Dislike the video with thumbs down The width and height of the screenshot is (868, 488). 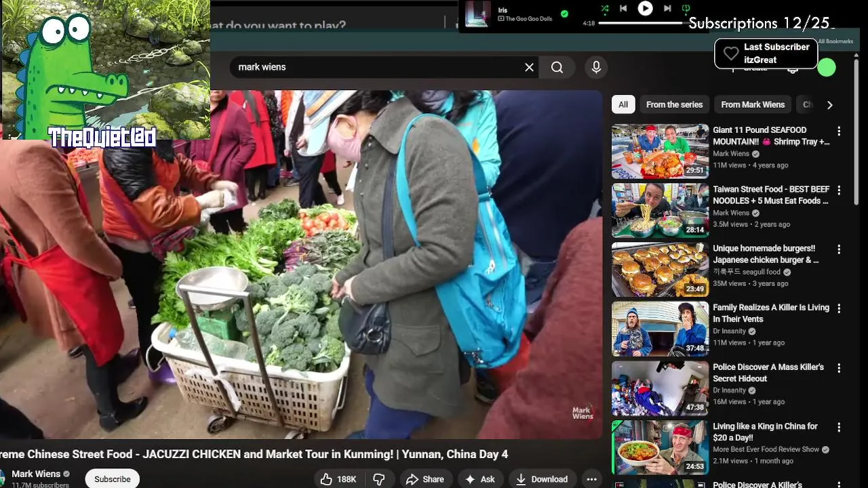tap(379, 479)
